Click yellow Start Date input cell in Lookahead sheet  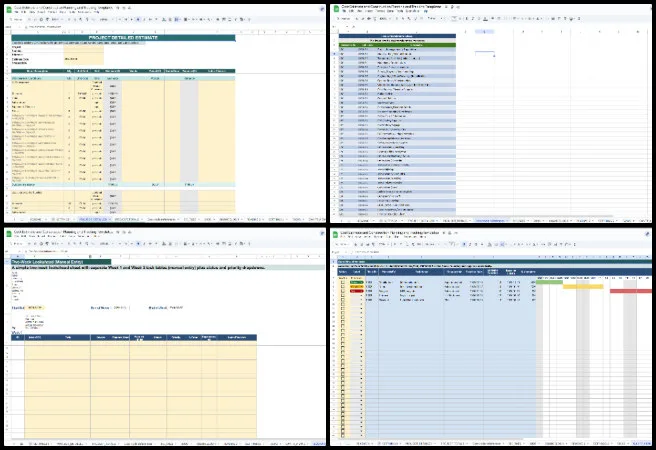[x=35, y=308]
